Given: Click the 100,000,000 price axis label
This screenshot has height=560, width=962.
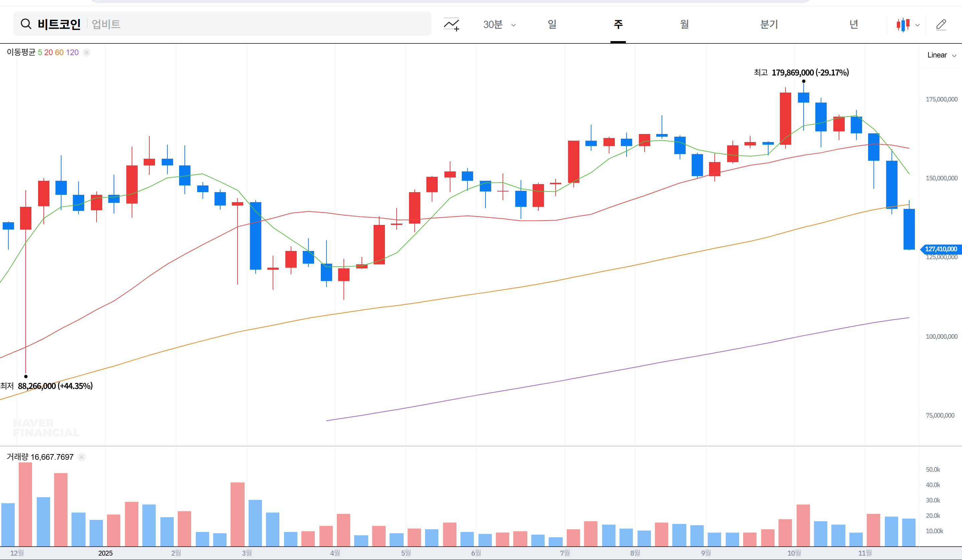Looking at the screenshot, I should click(x=941, y=337).
